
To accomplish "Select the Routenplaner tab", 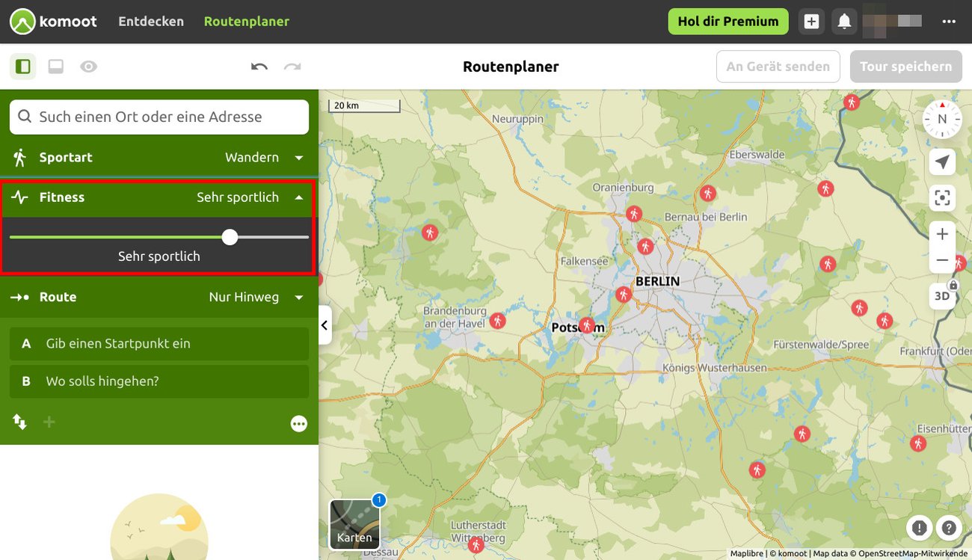I will 246,21.
